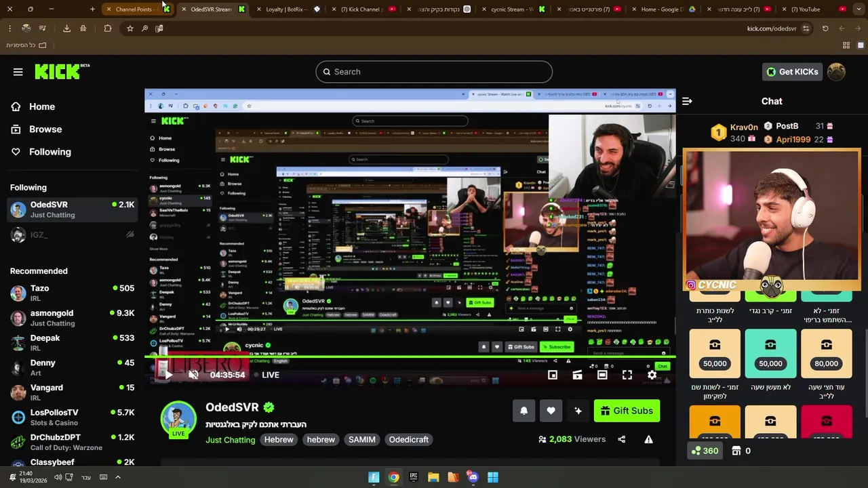Open Chrome from the taskbar
868x488 pixels.
(x=393, y=477)
